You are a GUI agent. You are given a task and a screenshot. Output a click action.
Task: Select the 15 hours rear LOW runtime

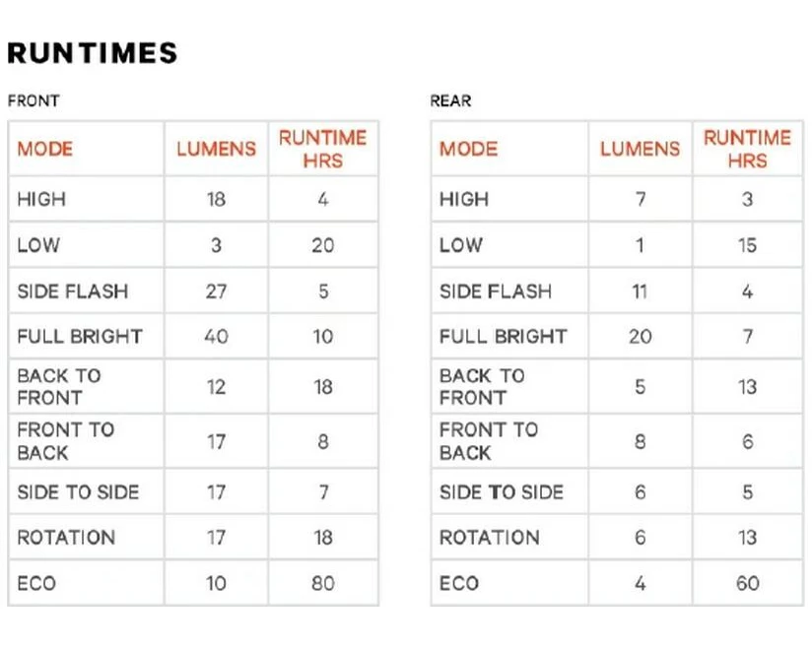click(748, 245)
